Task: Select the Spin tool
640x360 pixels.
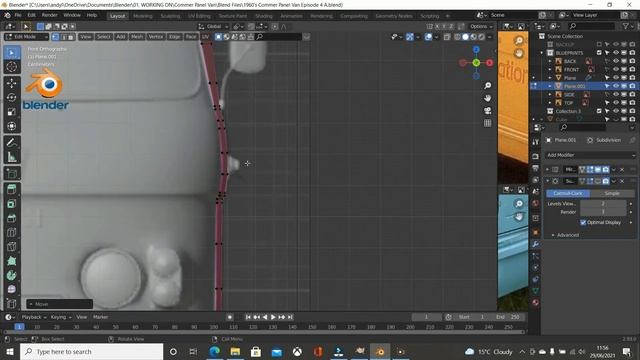Action: pyautogui.click(x=12, y=275)
